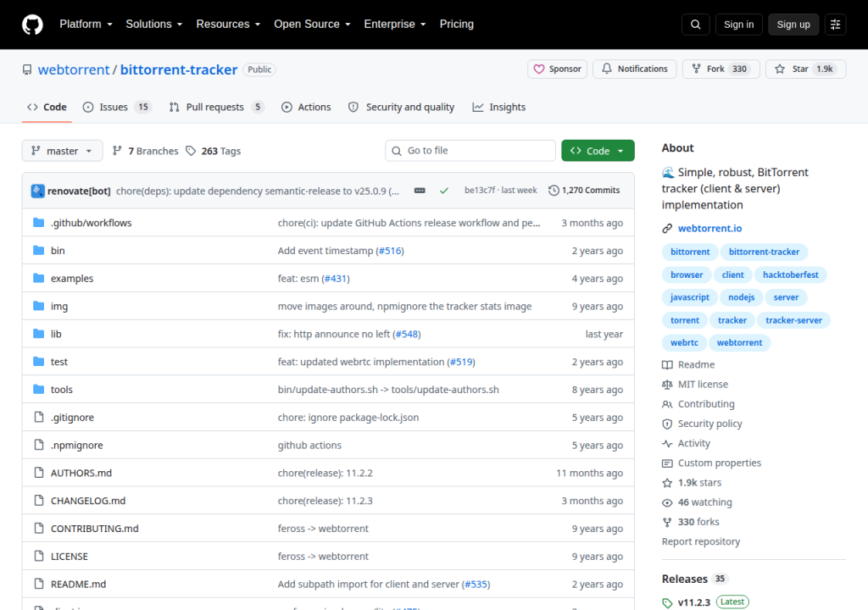Expand the Solutions menu
This screenshot has width=868, height=610.
[x=154, y=25]
